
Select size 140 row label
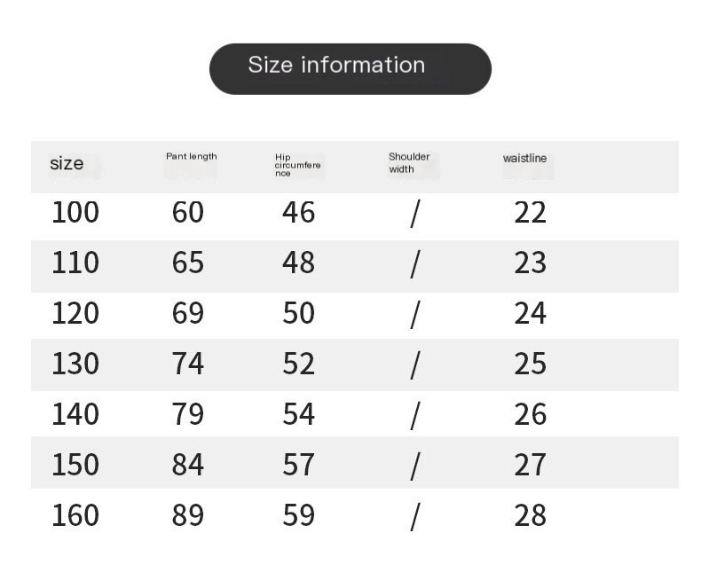click(75, 414)
